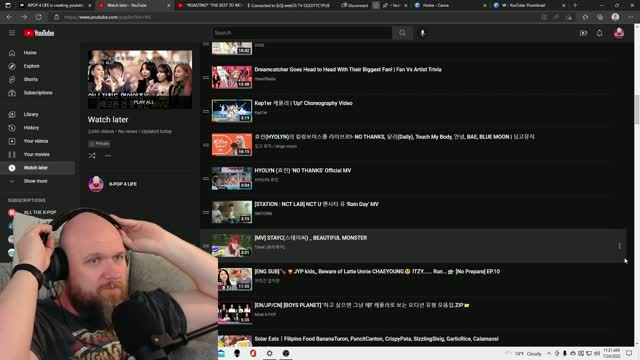The image size is (640, 360).
Task: Open more options for STAYC video row
Action: (620, 246)
